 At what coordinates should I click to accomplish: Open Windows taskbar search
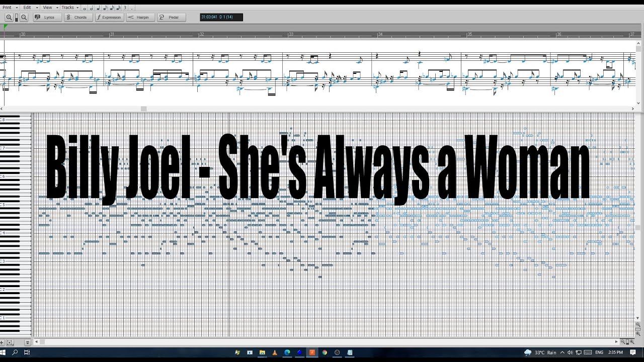point(15,352)
